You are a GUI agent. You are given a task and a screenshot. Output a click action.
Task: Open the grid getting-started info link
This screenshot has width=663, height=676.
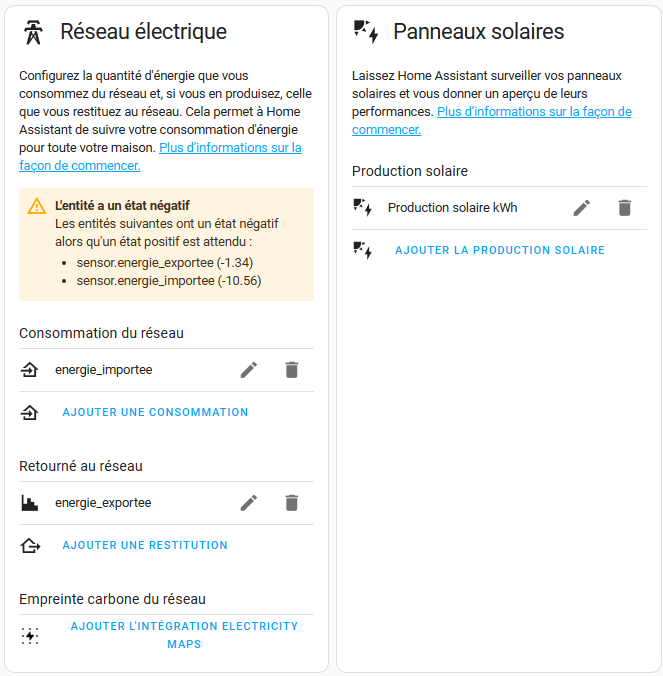(160, 156)
